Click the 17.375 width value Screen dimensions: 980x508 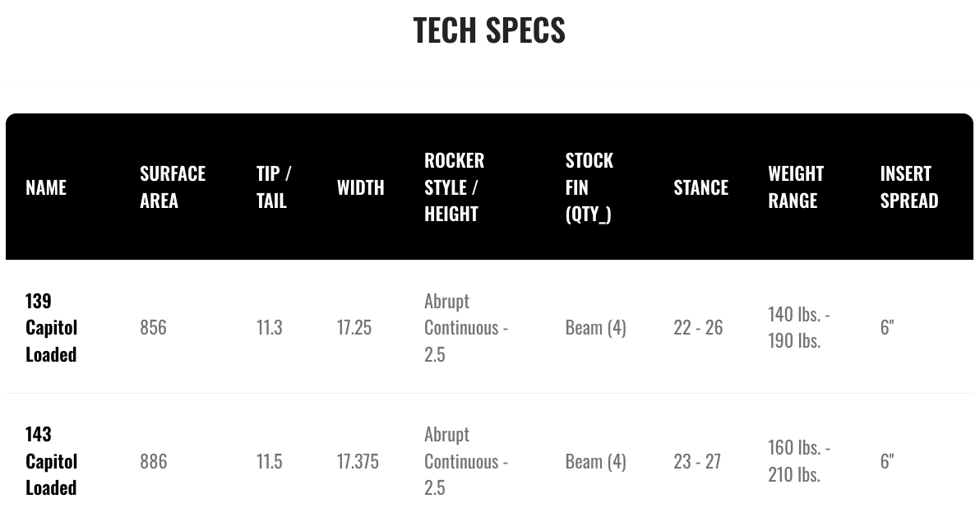coord(358,461)
